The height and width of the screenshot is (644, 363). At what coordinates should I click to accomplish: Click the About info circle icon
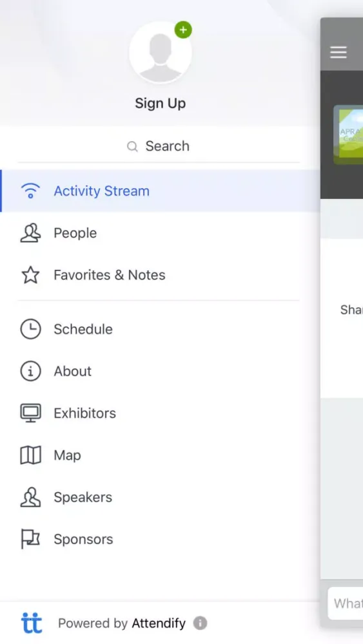30,372
